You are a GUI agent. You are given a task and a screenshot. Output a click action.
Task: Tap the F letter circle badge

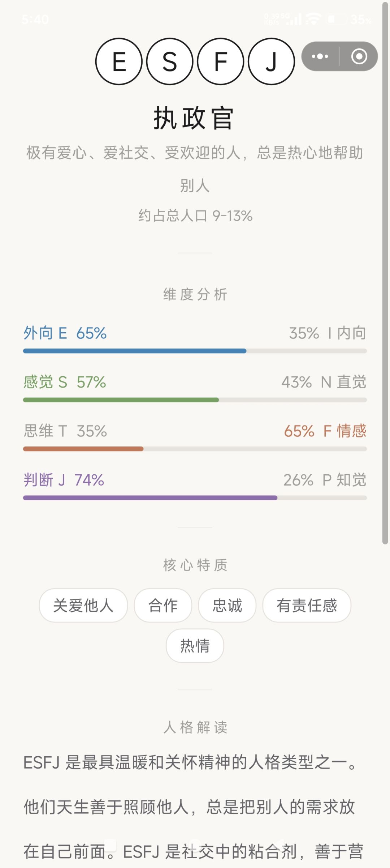pos(221,61)
